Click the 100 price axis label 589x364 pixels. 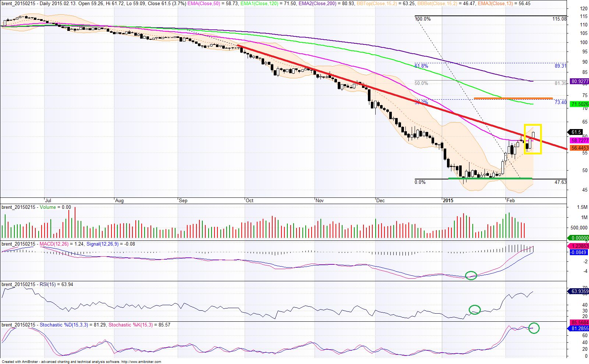click(583, 42)
